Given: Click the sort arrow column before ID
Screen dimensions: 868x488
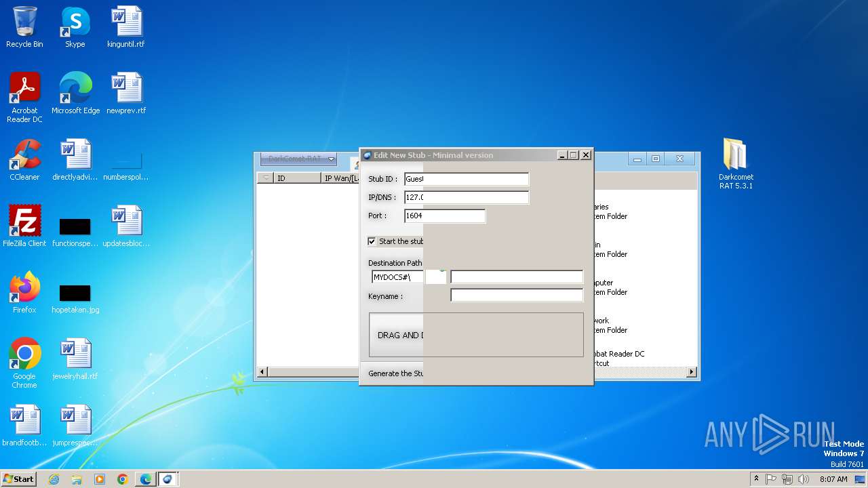Looking at the screenshot, I should click(x=265, y=178).
